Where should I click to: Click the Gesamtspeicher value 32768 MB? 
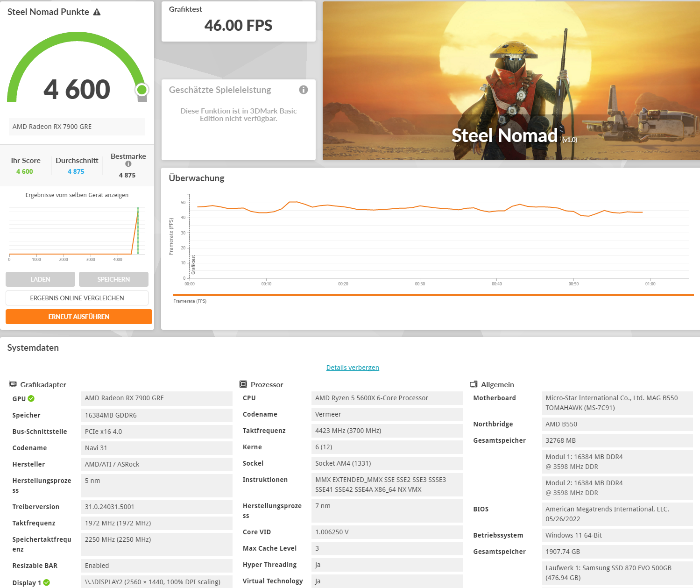pos(617,440)
